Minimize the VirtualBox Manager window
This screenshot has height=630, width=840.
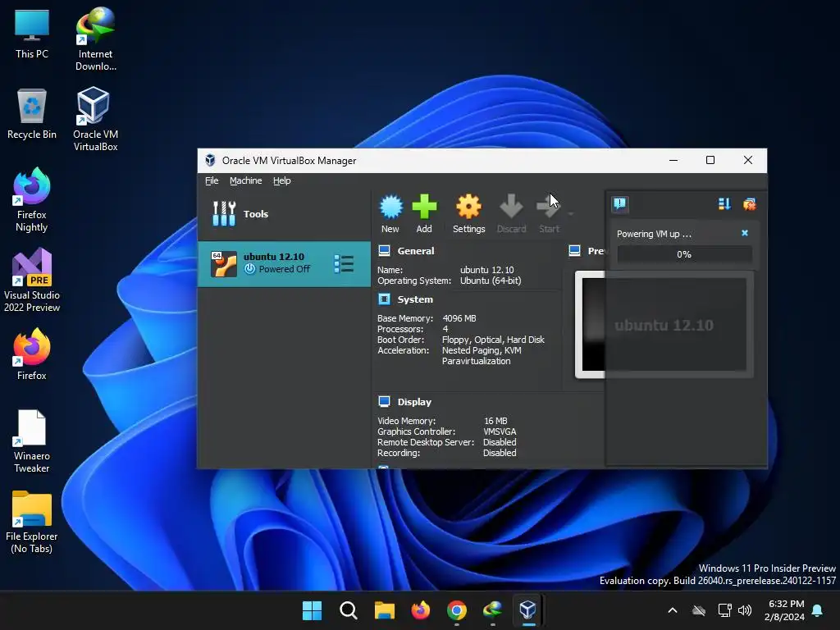pyautogui.click(x=673, y=160)
